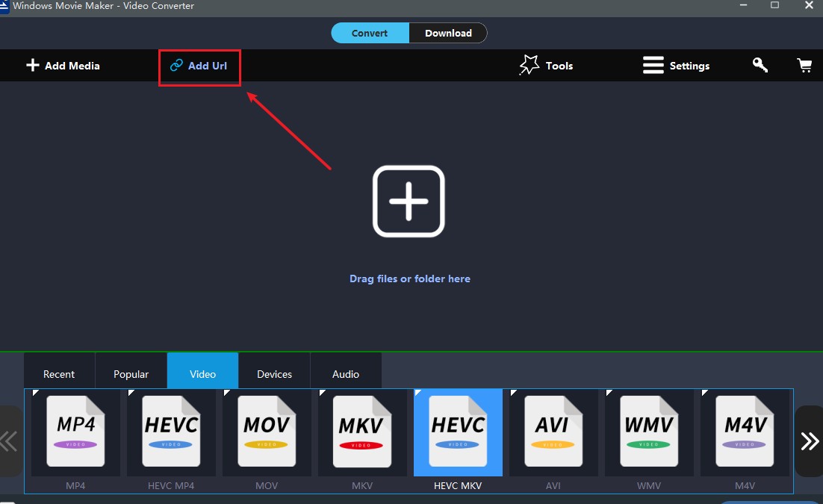823x504 pixels.
Task: Open Settings hamburger menu
Action: 676,66
